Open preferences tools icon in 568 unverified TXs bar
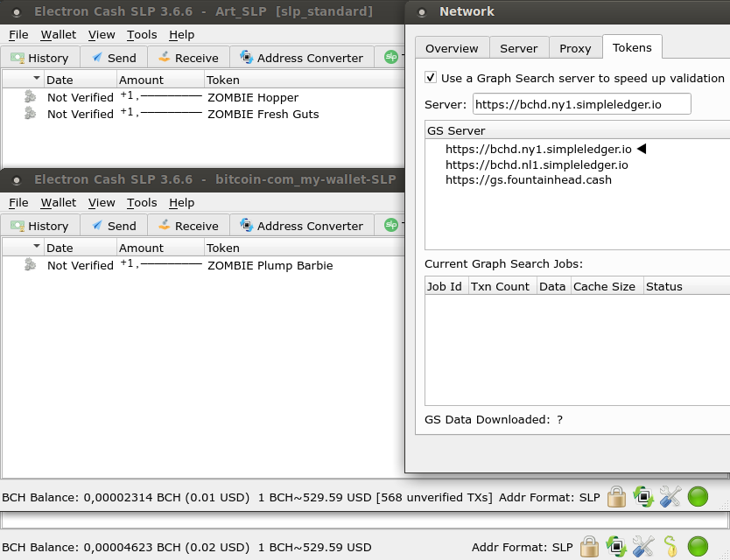Viewport: 730px width, 560px height. [x=670, y=497]
